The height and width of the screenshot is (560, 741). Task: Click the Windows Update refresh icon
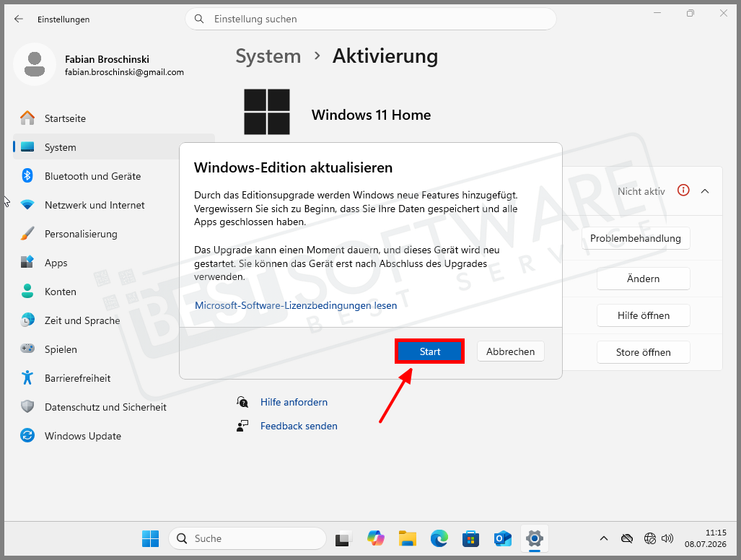[x=27, y=435]
